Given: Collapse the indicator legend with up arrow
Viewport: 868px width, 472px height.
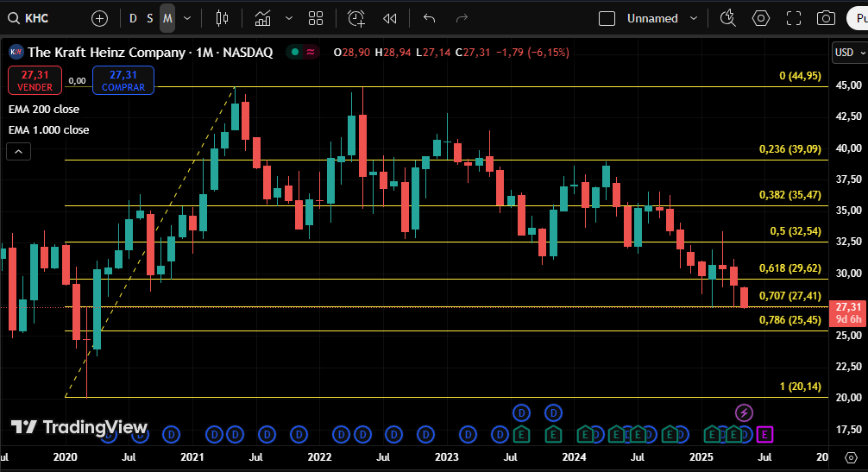Looking at the screenshot, I should 18,151.
